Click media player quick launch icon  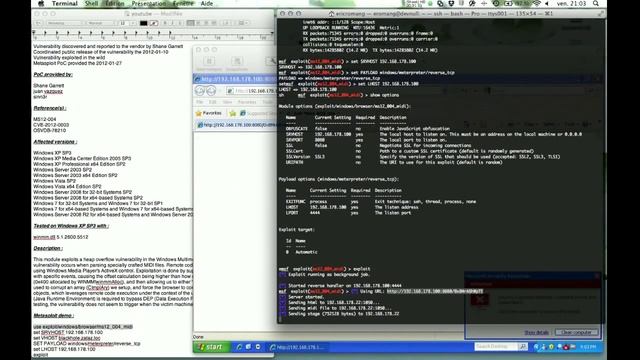[x=258, y=347]
